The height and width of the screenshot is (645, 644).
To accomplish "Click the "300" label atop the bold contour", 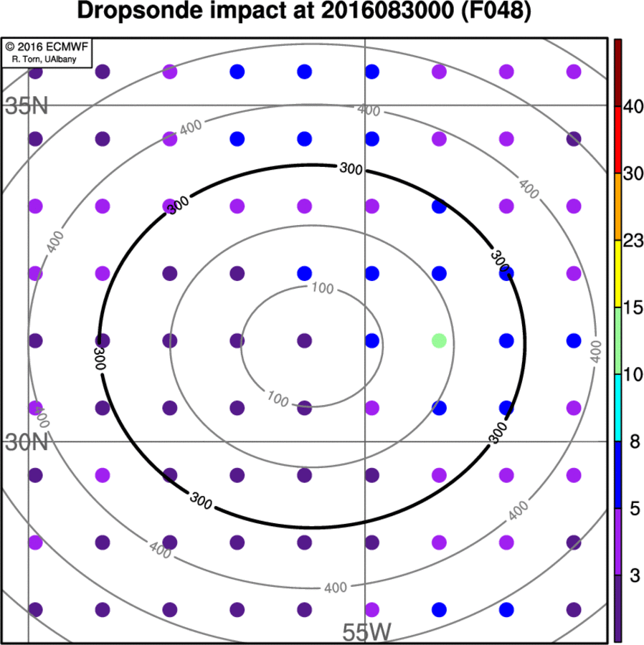I will (x=351, y=168).
